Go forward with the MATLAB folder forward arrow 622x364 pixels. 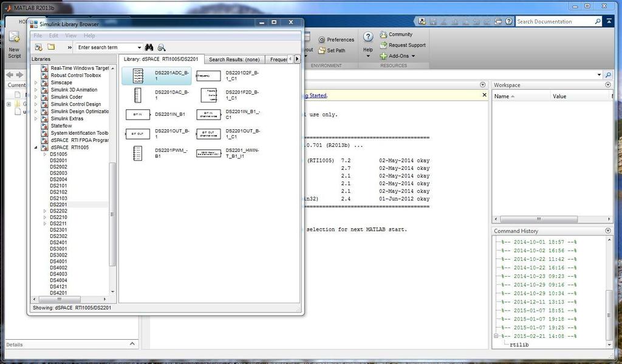click(x=19, y=75)
